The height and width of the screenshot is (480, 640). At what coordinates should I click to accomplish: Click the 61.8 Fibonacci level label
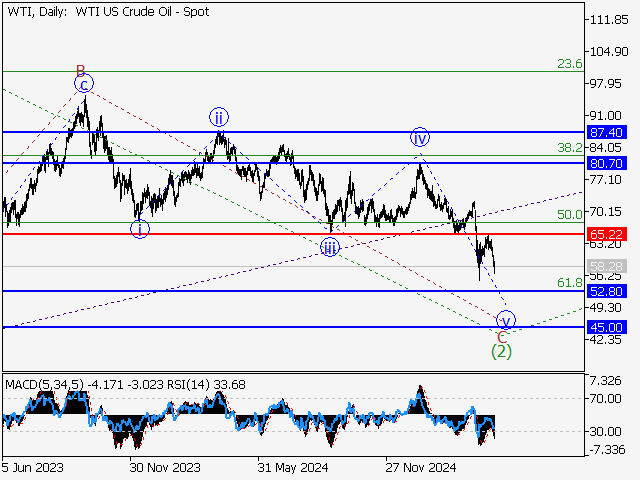pyautogui.click(x=569, y=283)
